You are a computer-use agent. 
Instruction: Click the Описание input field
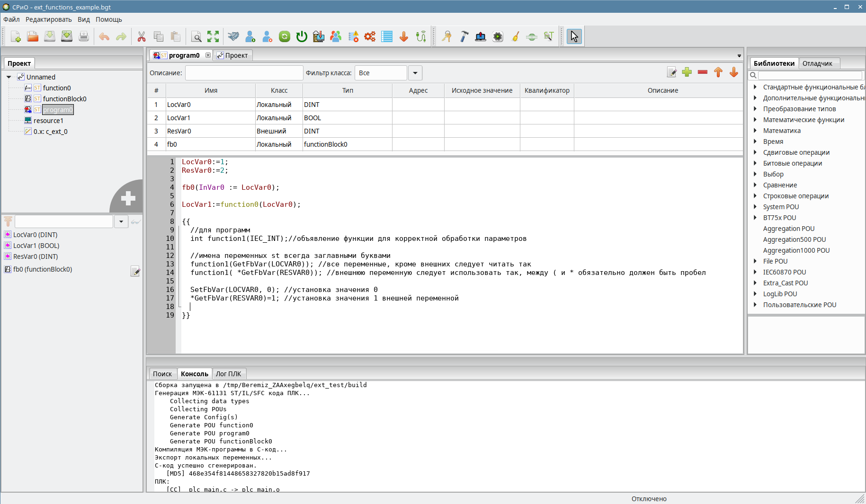pyautogui.click(x=244, y=73)
